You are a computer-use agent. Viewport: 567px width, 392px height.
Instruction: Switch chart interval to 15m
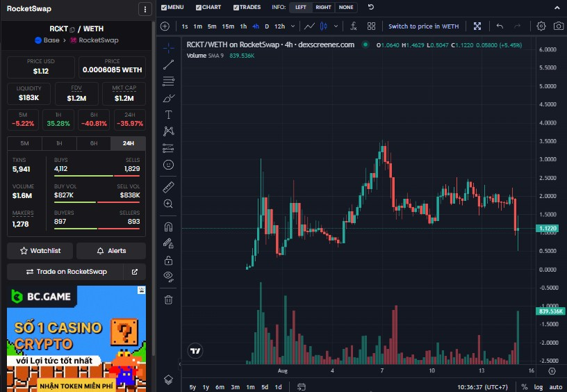click(228, 26)
